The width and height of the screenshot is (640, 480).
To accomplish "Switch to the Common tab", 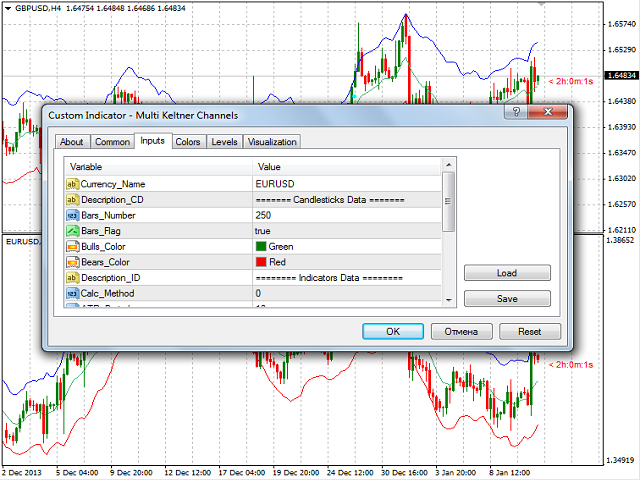I will (x=112, y=142).
